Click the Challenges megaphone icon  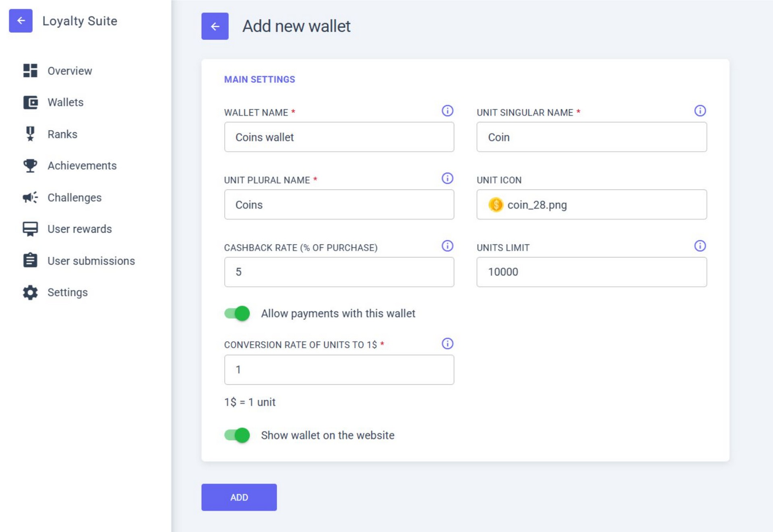click(x=30, y=197)
